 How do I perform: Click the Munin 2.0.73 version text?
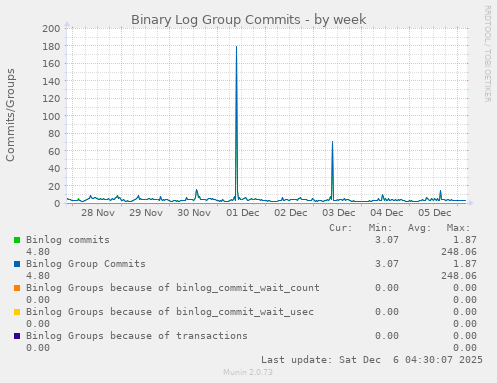(248, 372)
